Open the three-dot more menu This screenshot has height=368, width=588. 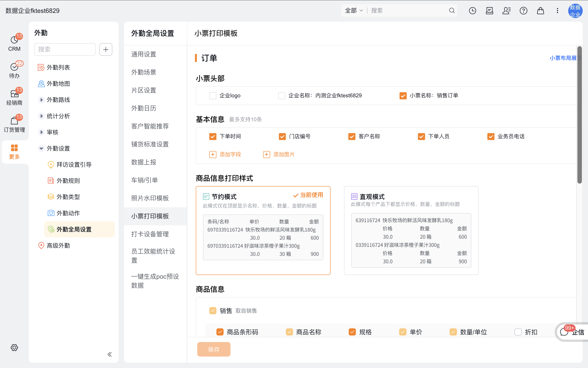(x=557, y=10)
